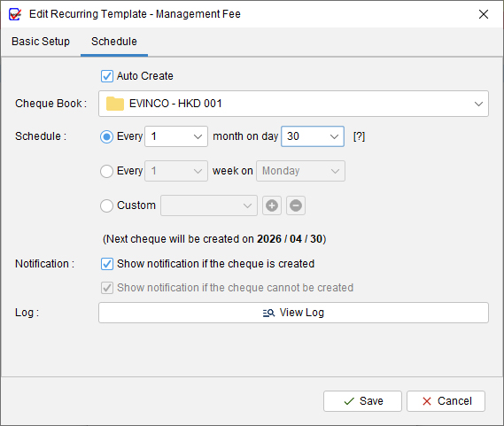Click the plus icon beside Custom
Screen dimensions: 504x426
coord(272,205)
